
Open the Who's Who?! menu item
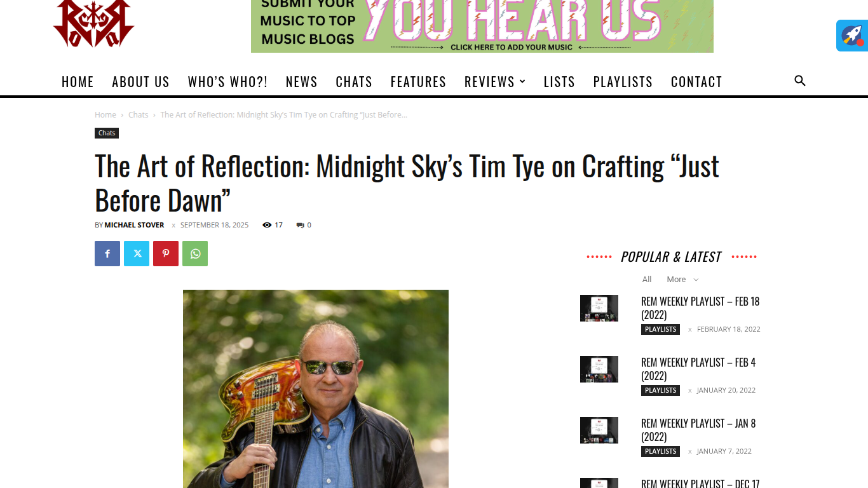pos(227,82)
